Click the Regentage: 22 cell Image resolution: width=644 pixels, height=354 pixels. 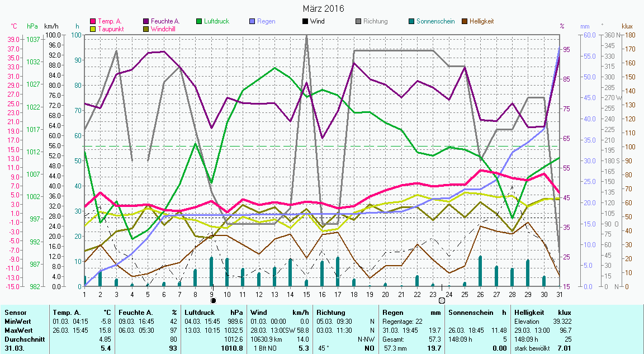(402, 322)
